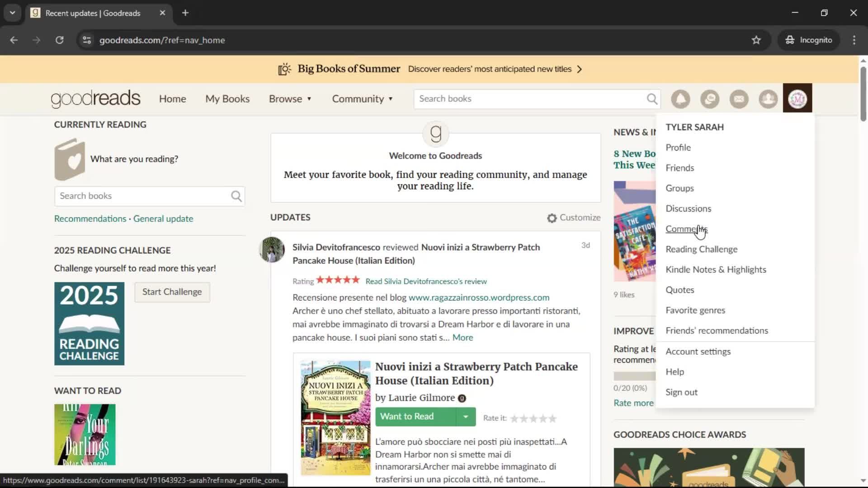
Task: Open Account settings from user menu
Action: pos(698,352)
